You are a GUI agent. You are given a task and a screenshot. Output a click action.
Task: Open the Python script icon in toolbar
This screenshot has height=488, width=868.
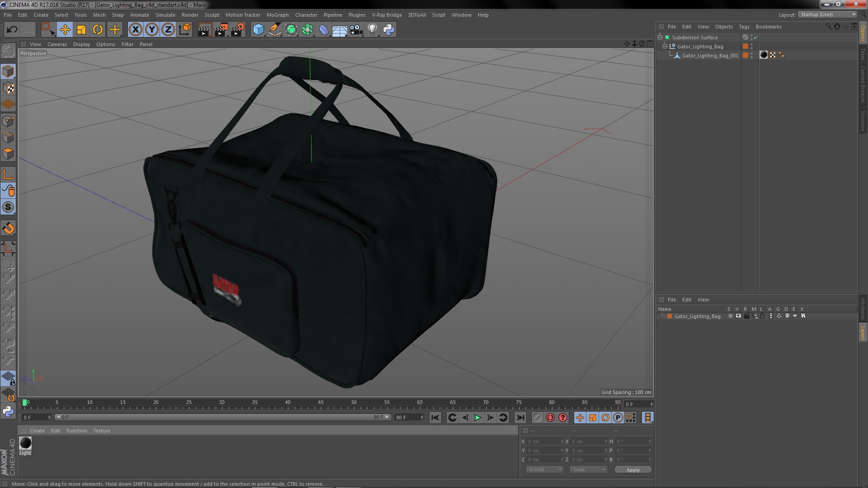(389, 30)
